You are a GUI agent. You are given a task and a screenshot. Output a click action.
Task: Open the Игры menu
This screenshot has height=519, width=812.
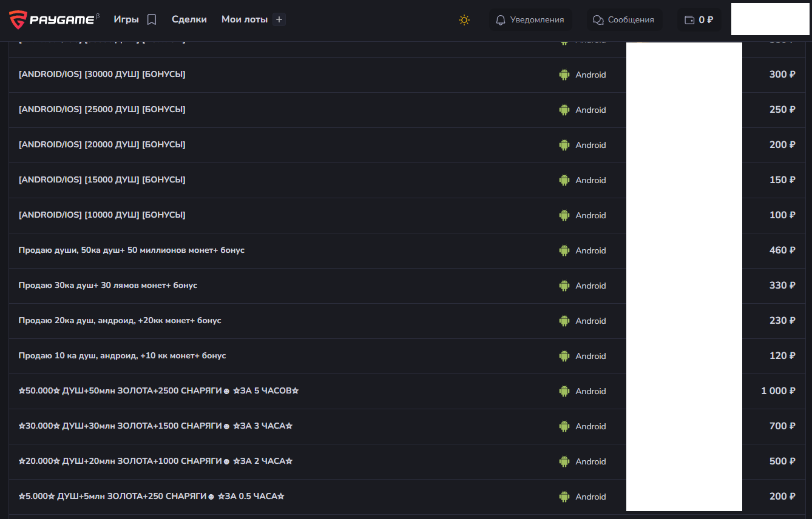click(126, 19)
